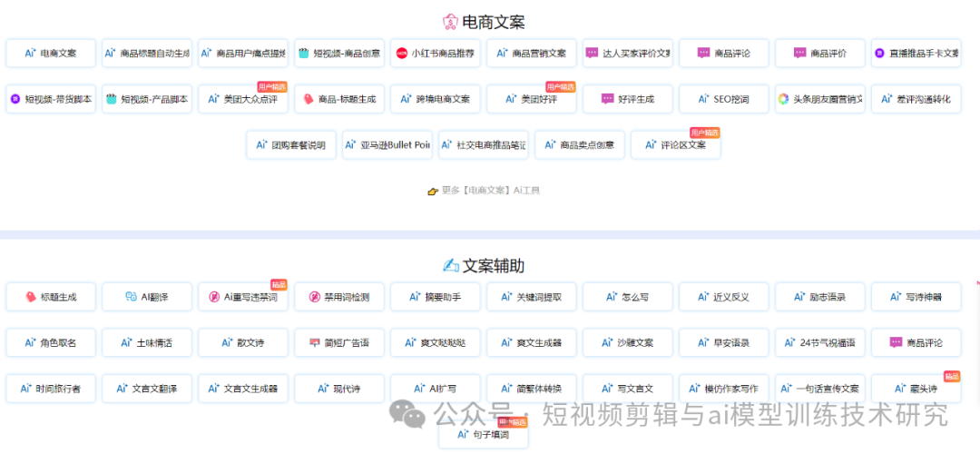Image resolution: width=980 pixels, height=454 pixels.
Task: Launch the 一句话宣传文案 tool
Action: coord(820,389)
